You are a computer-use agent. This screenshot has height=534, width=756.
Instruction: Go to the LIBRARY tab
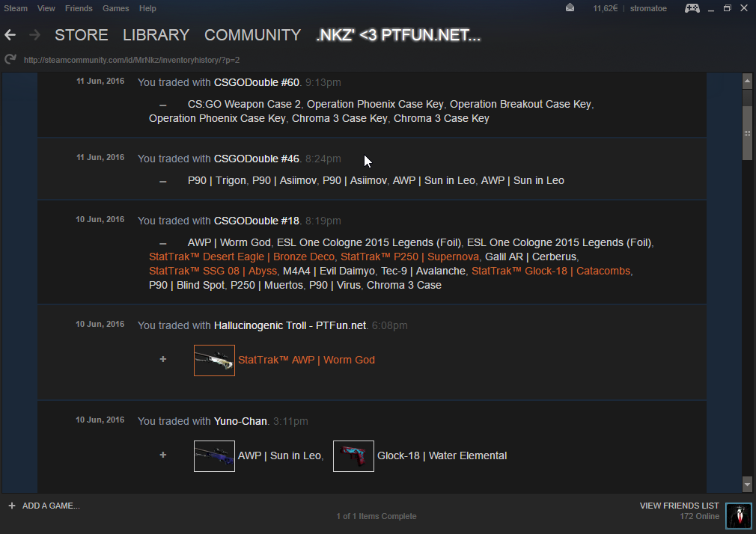[156, 35]
